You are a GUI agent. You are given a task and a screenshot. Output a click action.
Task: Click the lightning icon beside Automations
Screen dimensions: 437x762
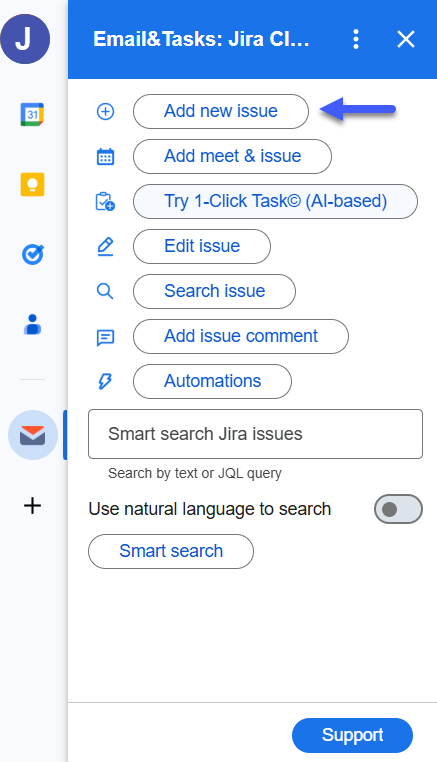click(105, 381)
